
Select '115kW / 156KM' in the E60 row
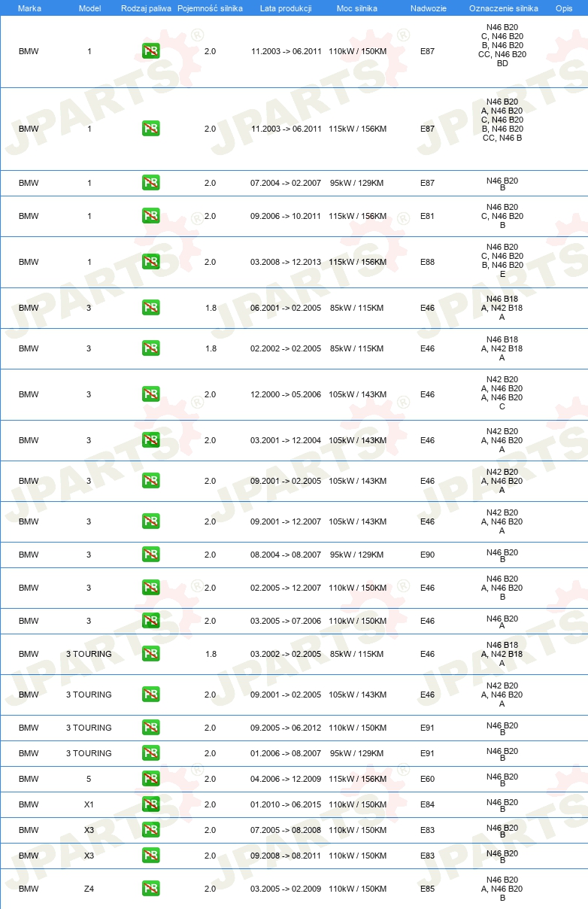357,779
